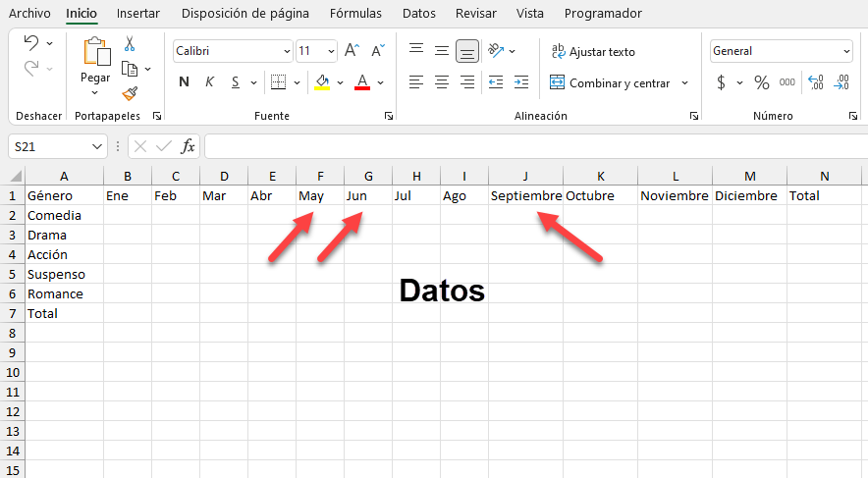Switch to the Insertar tab
This screenshot has height=478, width=868.
pyautogui.click(x=137, y=14)
